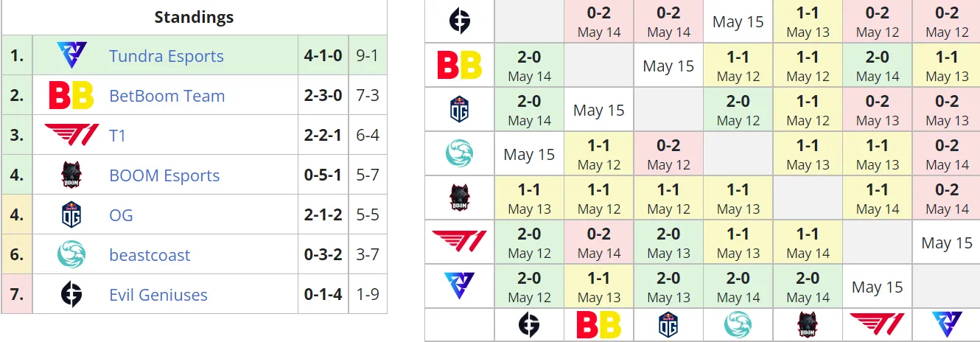
Task: Open the T1 team link
Action: (118, 136)
